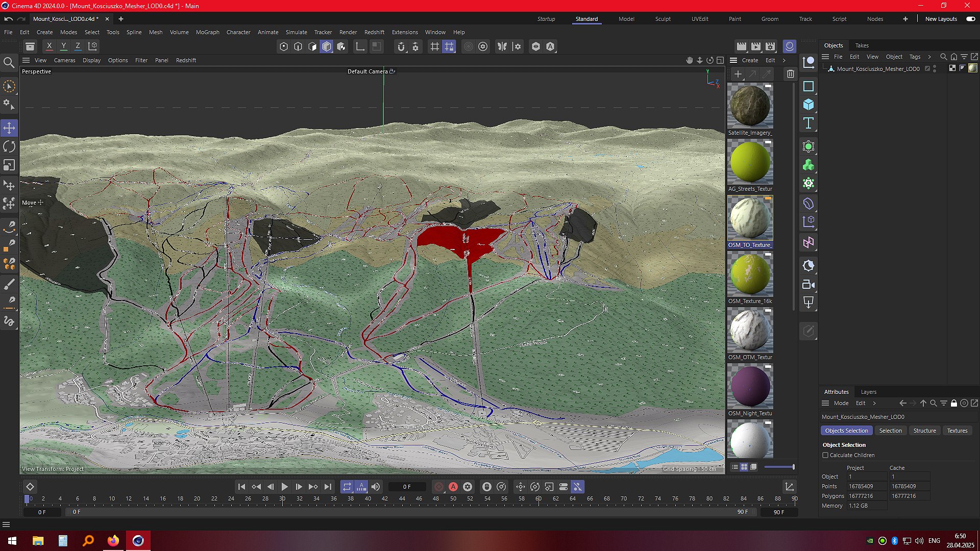Enable Record Active Objects keyframe button
This screenshot has height=551, width=980.
click(439, 487)
